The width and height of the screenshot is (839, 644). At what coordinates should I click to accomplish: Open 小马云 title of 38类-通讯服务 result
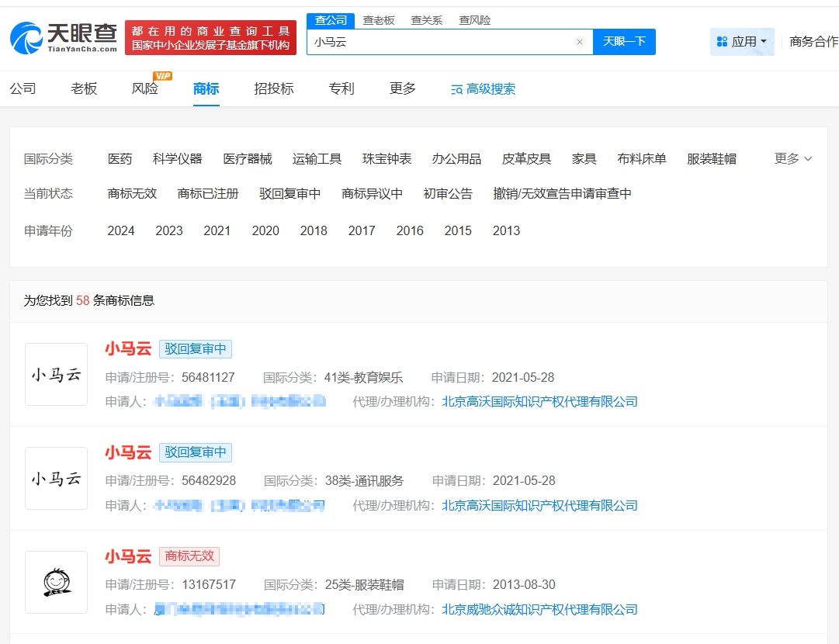pos(128,452)
